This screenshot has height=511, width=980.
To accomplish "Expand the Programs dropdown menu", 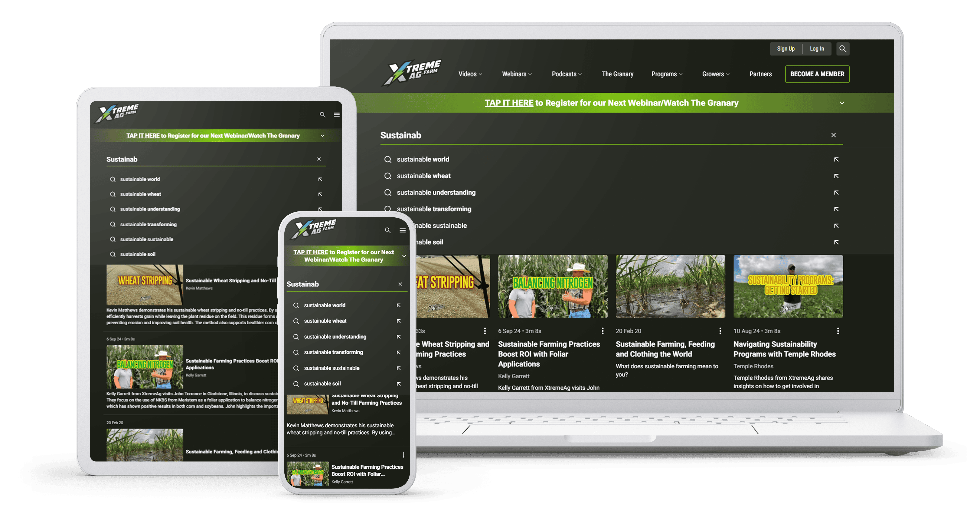I will [666, 73].
